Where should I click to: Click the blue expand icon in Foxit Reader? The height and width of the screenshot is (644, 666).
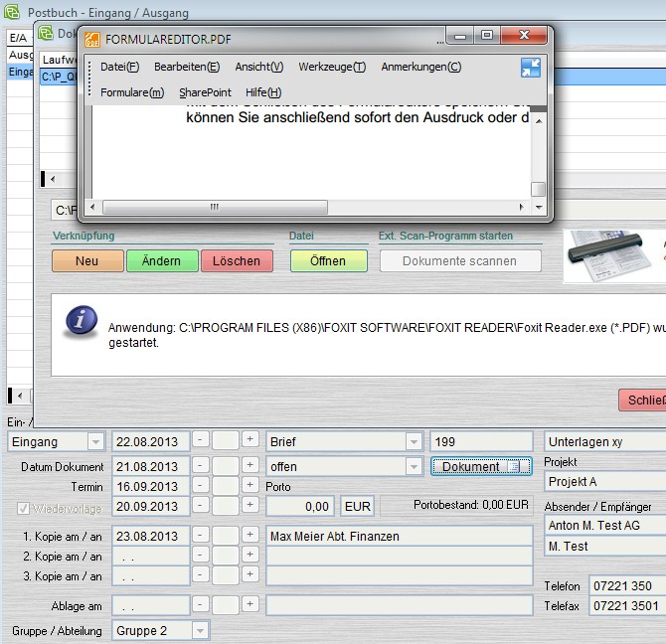(530, 68)
